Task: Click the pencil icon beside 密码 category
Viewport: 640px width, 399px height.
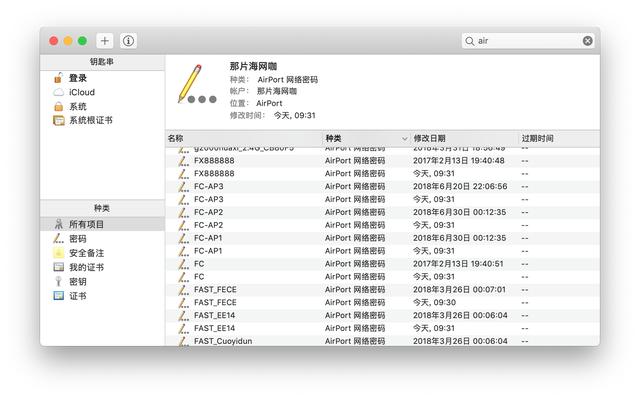Action: pyautogui.click(x=59, y=238)
